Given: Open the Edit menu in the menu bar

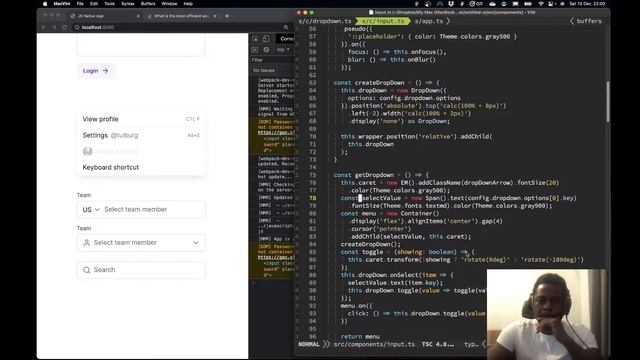Looking at the screenshot, I should pos(94,4).
